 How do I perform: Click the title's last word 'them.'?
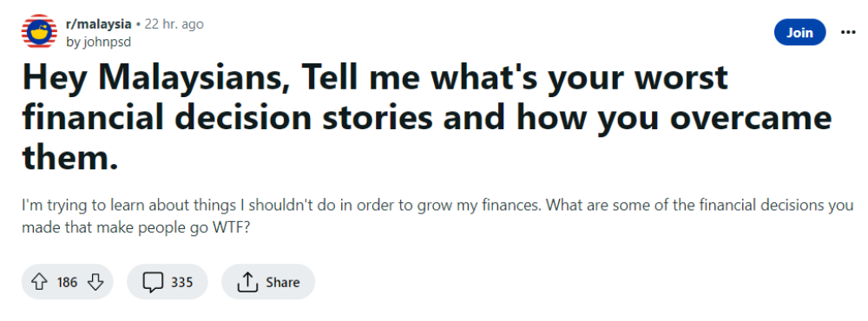(x=70, y=157)
